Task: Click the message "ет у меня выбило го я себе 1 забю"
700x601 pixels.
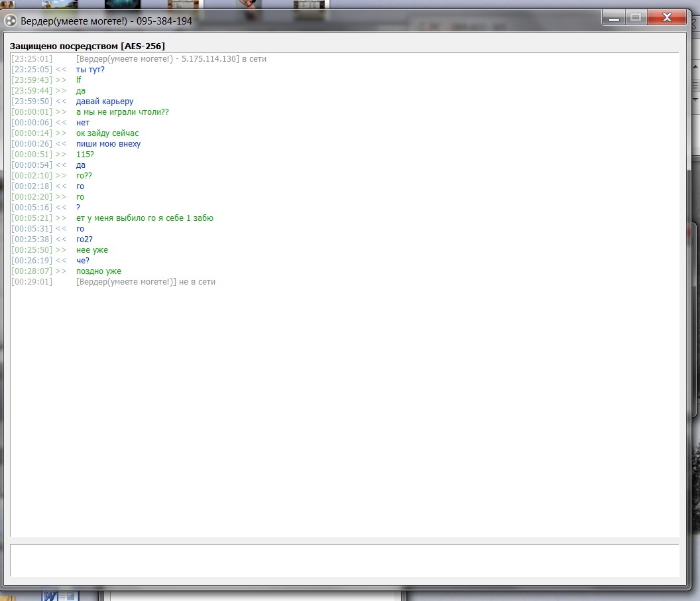Action: point(145,218)
